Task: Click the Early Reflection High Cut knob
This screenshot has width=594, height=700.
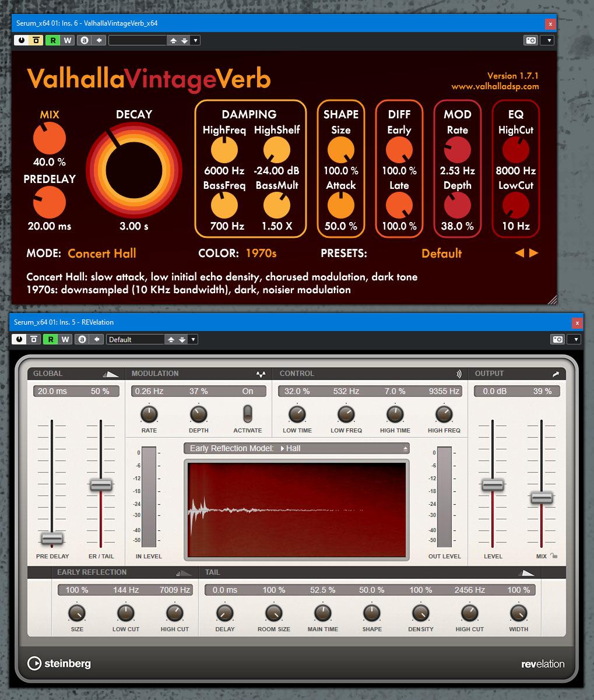Action: pos(174,613)
